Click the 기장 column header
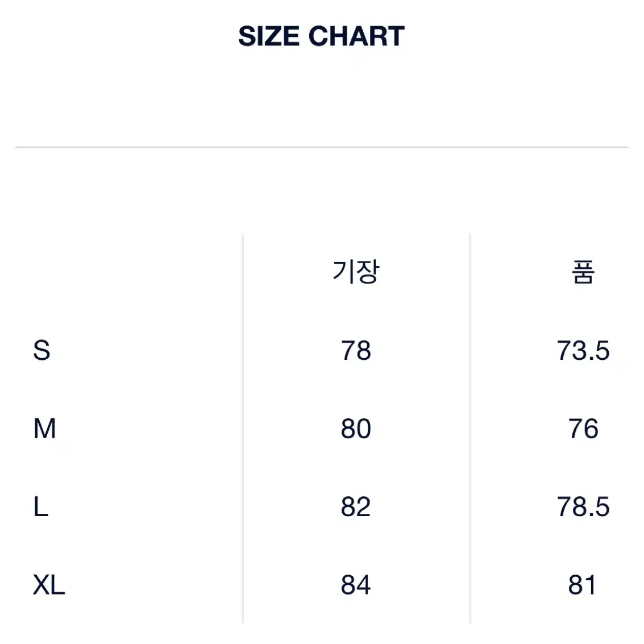644x644 pixels. coord(356,272)
